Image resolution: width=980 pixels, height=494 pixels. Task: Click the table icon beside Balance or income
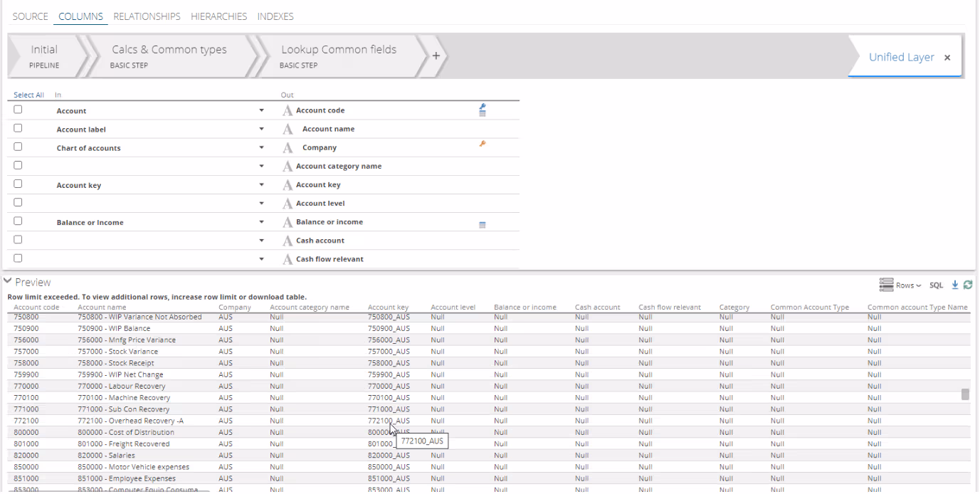click(483, 225)
